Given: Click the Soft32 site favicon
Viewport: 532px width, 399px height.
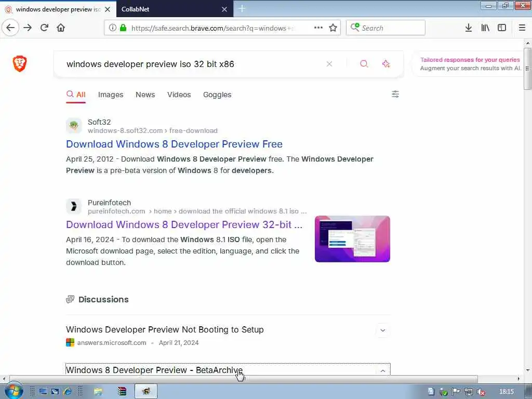Looking at the screenshot, I should (74, 126).
